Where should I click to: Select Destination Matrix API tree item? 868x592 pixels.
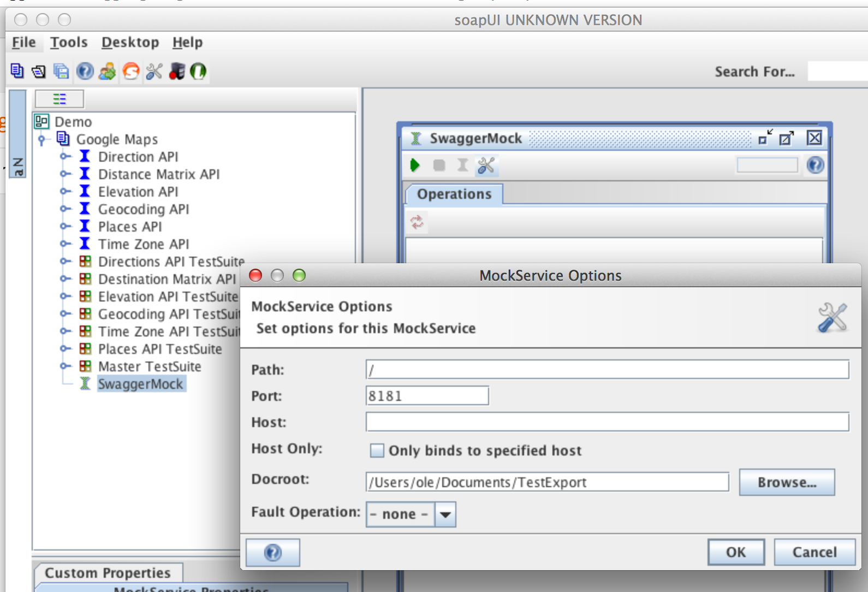point(167,279)
